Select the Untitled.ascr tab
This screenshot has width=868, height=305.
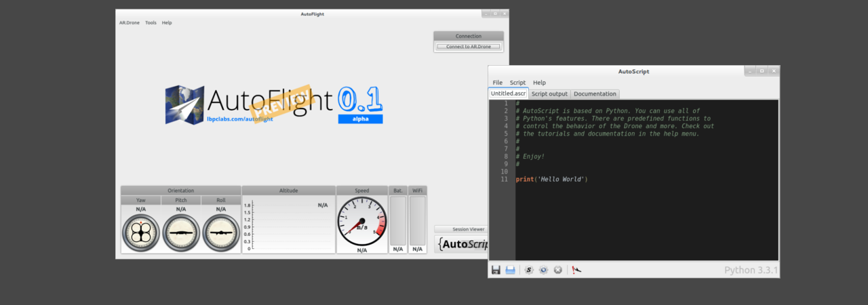[509, 94]
